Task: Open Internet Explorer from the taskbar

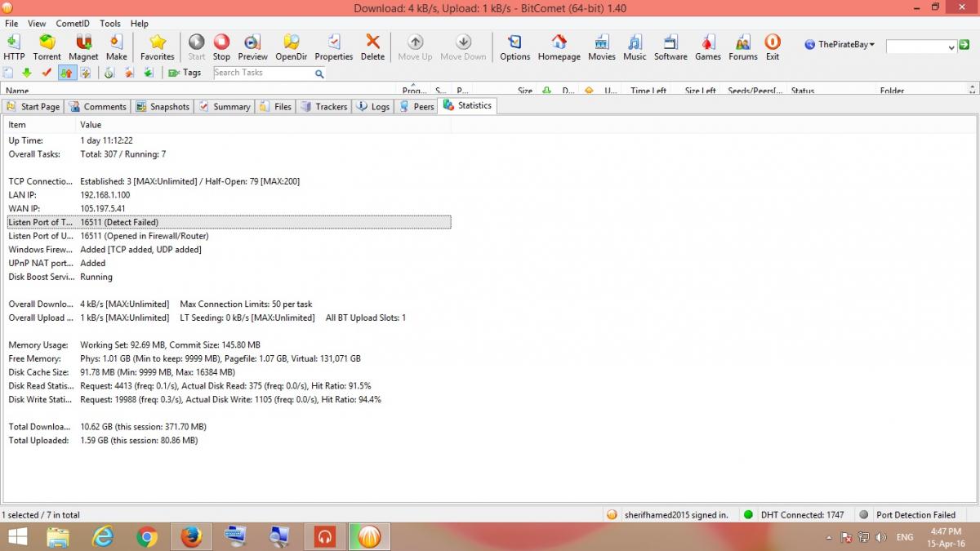Action: [x=103, y=536]
